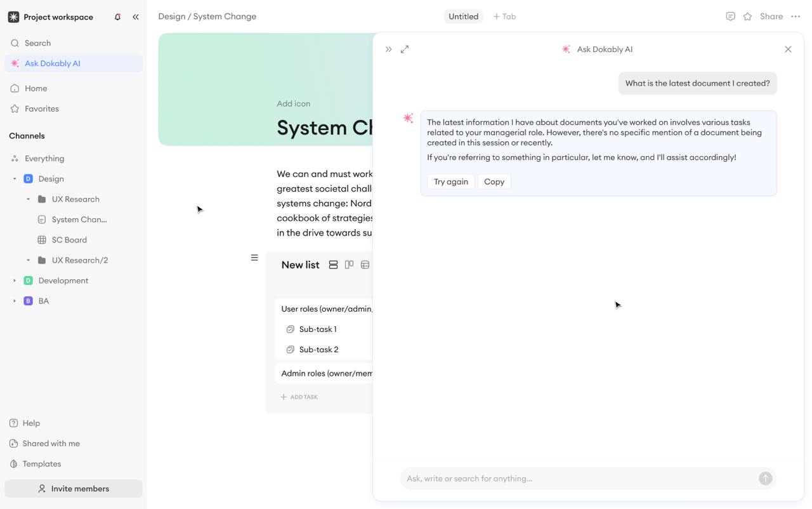Click the Share button
The image size is (812, 509).
point(771,17)
